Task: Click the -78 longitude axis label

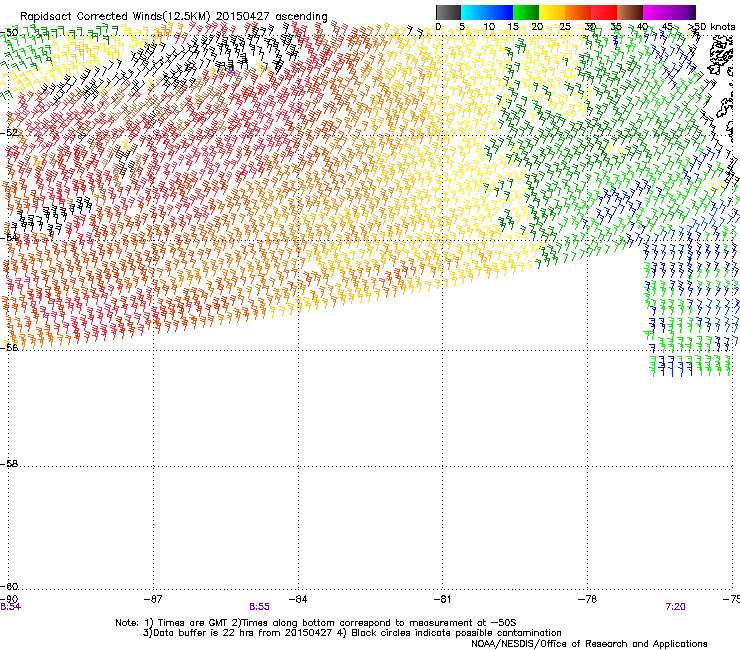Action: pyautogui.click(x=587, y=599)
